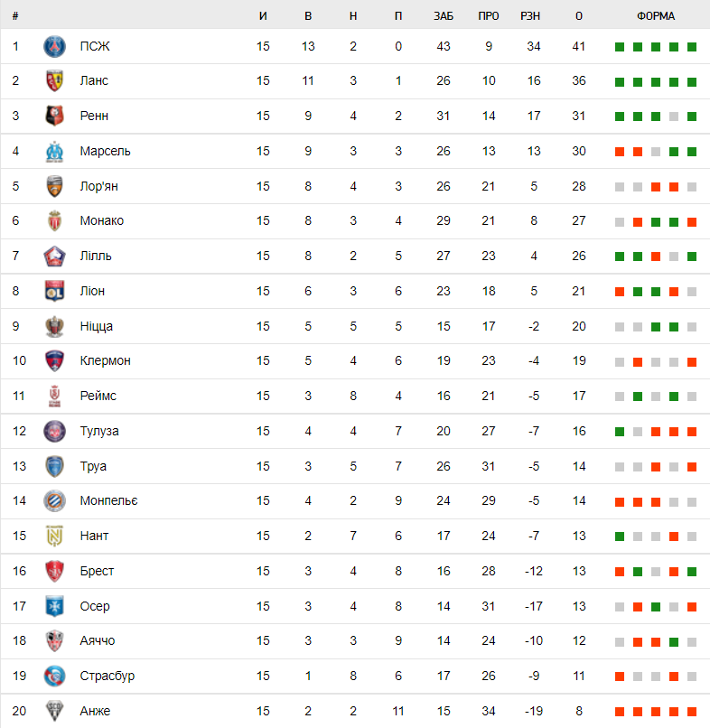710x728 pixels.
Task: Click the Lyon club crest
Action: pos(55,291)
